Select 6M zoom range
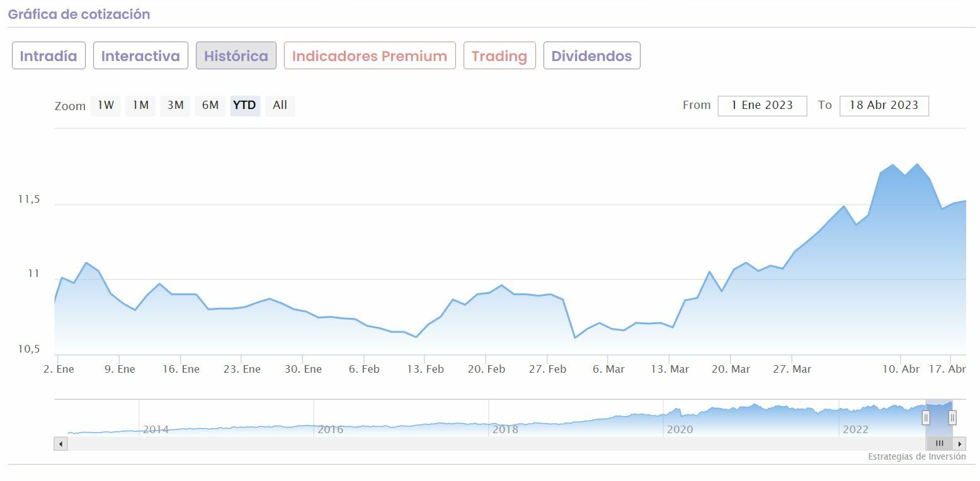 (210, 105)
